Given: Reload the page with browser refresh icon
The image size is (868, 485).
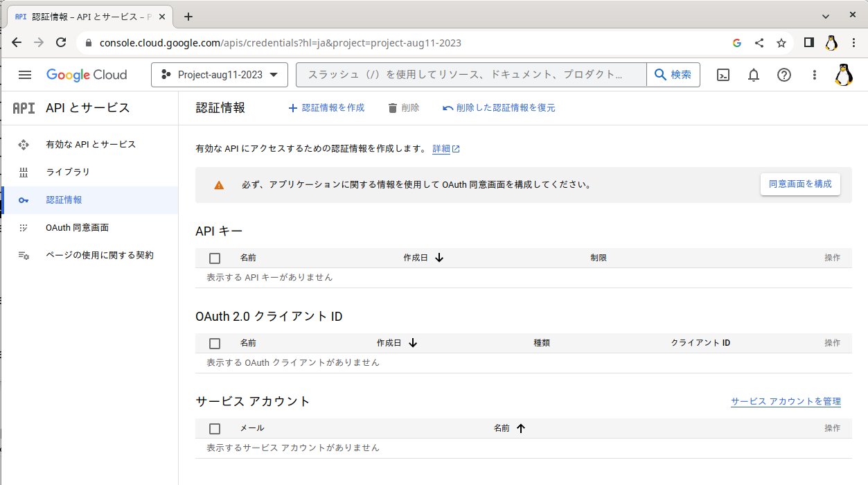Looking at the screenshot, I should point(61,42).
